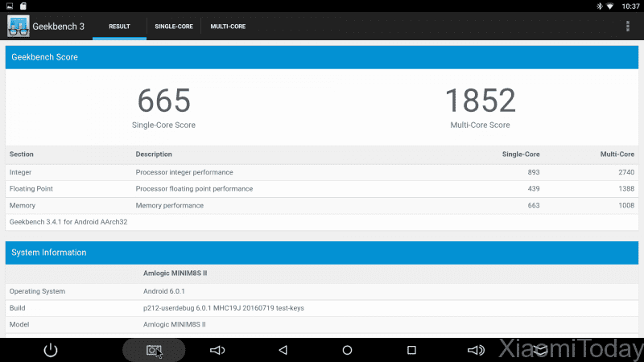Go back with the triangle Back button
Screen dimensions: 644x362
[x=283, y=350]
